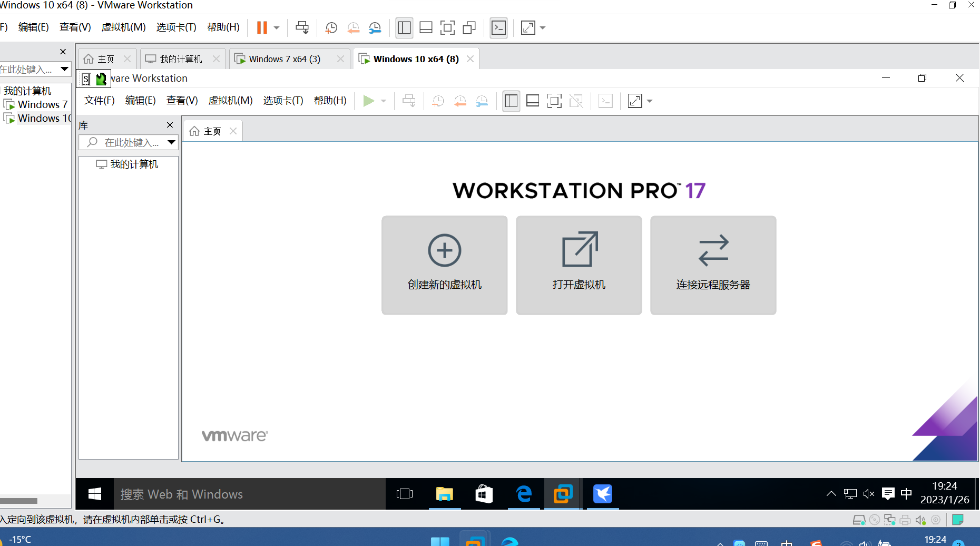This screenshot has height=546, width=980.
Task: Click the blue bird app on guest taskbar
Action: 603,494
